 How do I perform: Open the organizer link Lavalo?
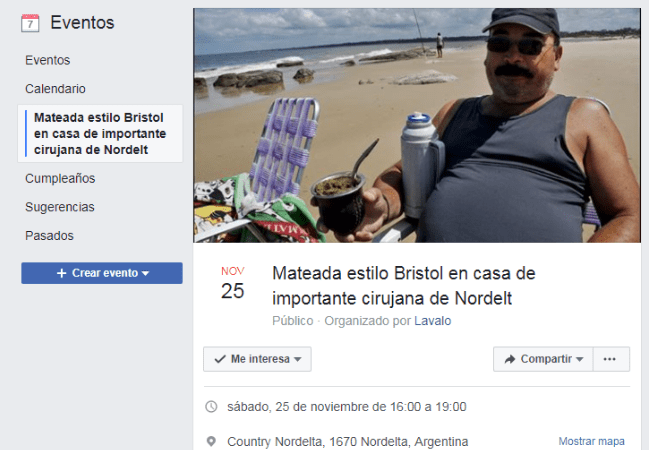pyautogui.click(x=433, y=321)
